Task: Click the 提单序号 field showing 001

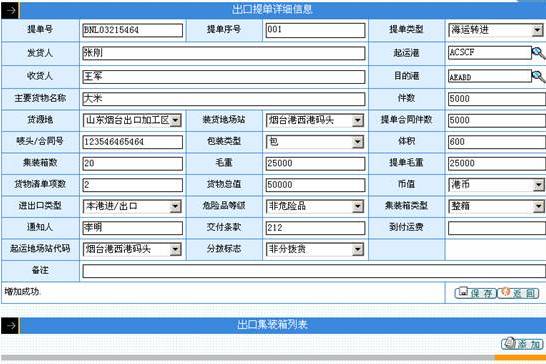Action: coord(315,30)
